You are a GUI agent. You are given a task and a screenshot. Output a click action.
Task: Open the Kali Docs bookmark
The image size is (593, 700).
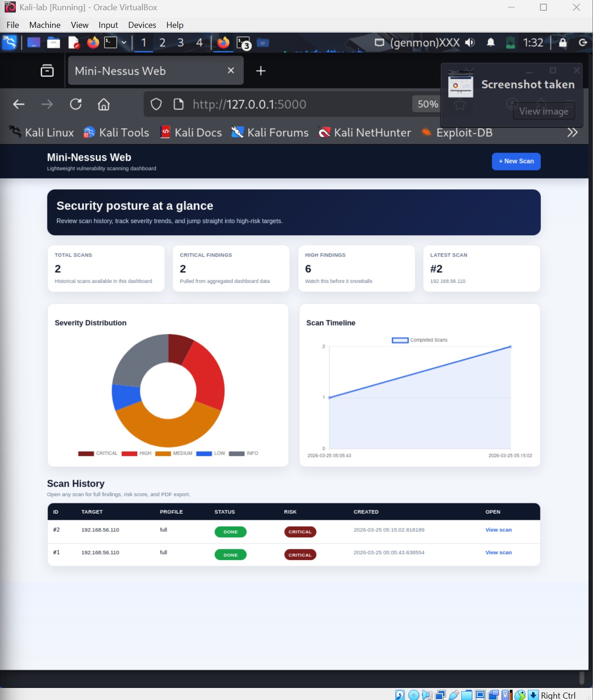pyautogui.click(x=191, y=132)
